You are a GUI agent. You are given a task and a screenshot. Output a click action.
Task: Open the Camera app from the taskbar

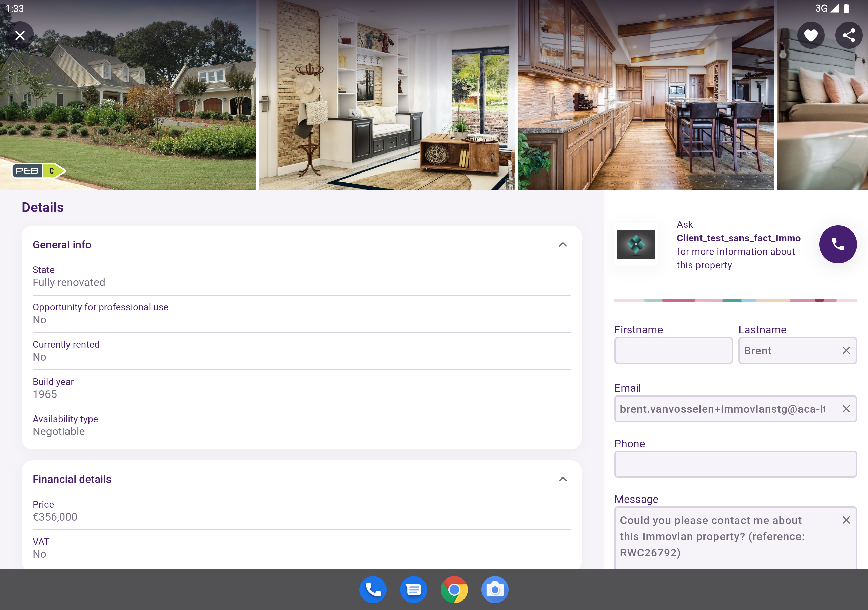point(495,589)
